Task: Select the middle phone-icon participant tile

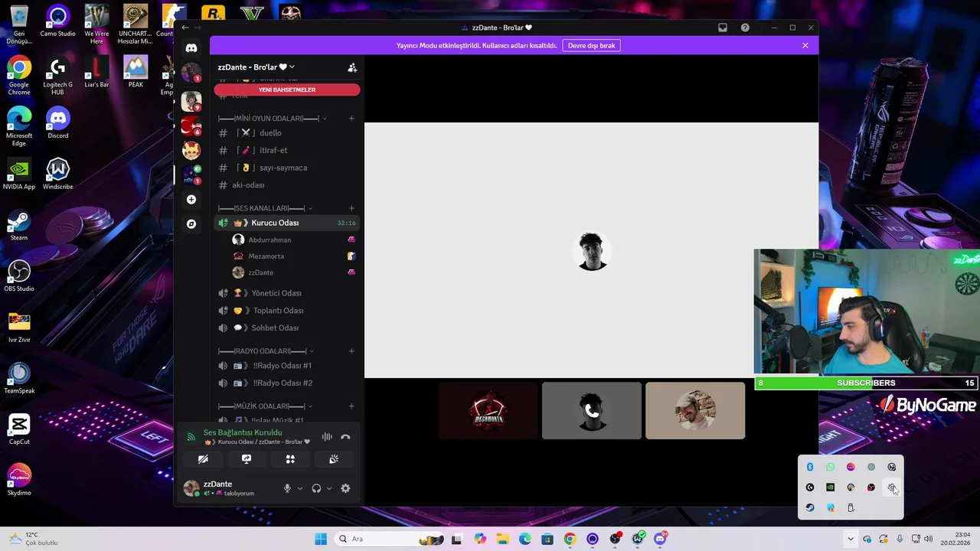Action: coord(592,411)
